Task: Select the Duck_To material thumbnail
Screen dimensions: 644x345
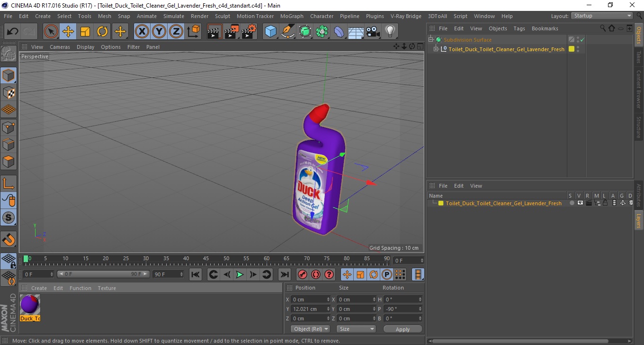Action: click(x=30, y=305)
